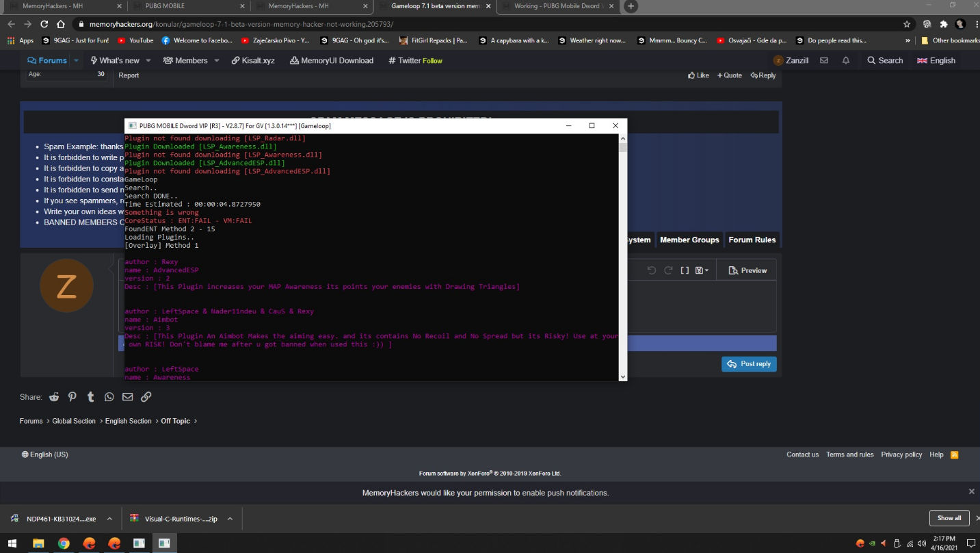
Task: Open Google Chrome from taskbar
Action: point(64,543)
